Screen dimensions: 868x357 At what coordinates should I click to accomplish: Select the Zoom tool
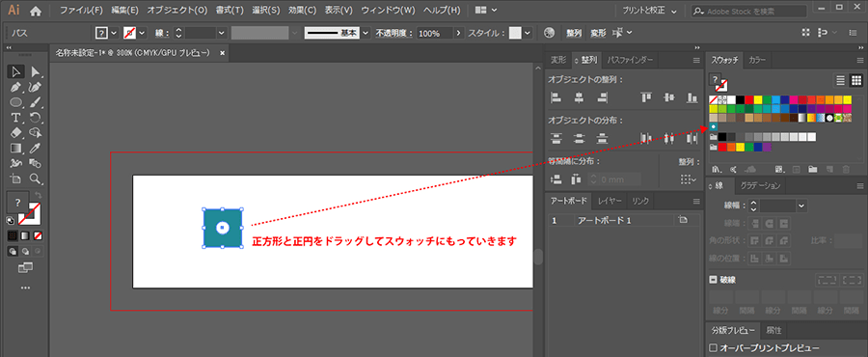click(36, 178)
